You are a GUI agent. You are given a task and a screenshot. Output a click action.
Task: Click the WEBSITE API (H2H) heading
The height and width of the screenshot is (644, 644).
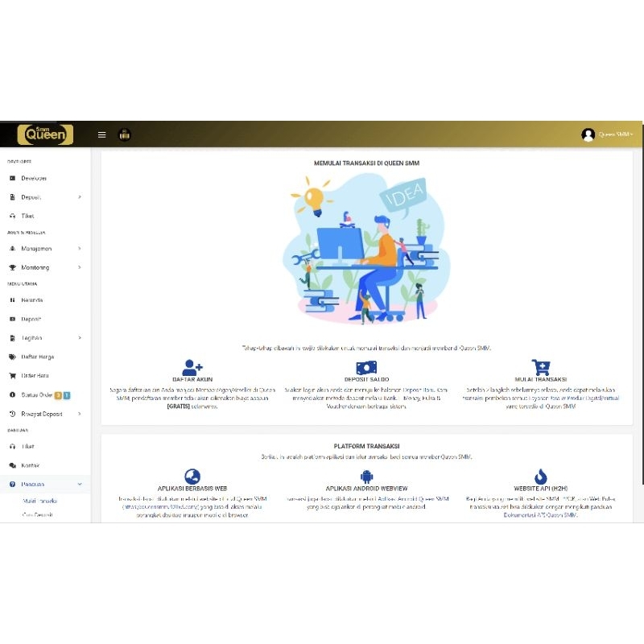(540, 489)
